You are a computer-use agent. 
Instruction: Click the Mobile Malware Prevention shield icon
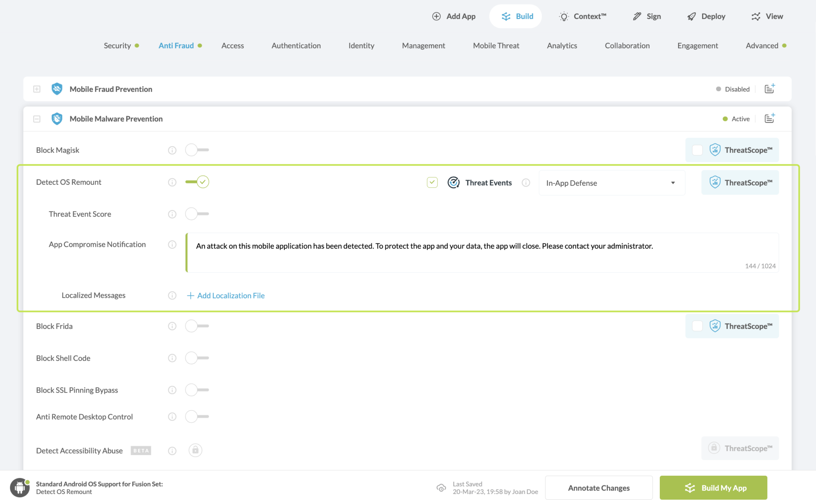[57, 119]
